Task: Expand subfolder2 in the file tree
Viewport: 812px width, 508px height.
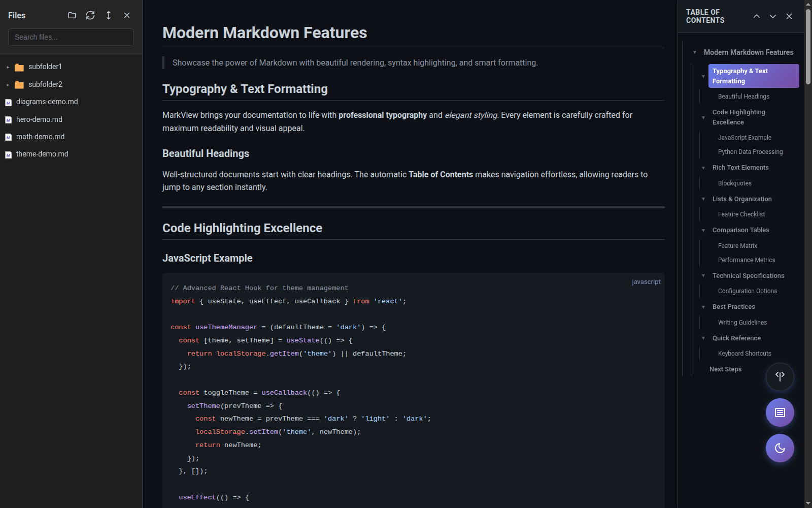Action: tap(8, 84)
